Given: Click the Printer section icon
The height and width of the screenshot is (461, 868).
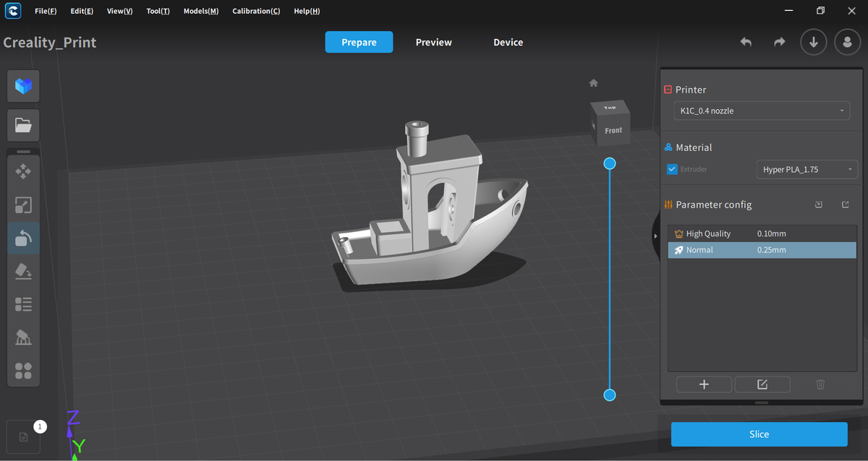Looking at the screenshot, I should point(668,90).
